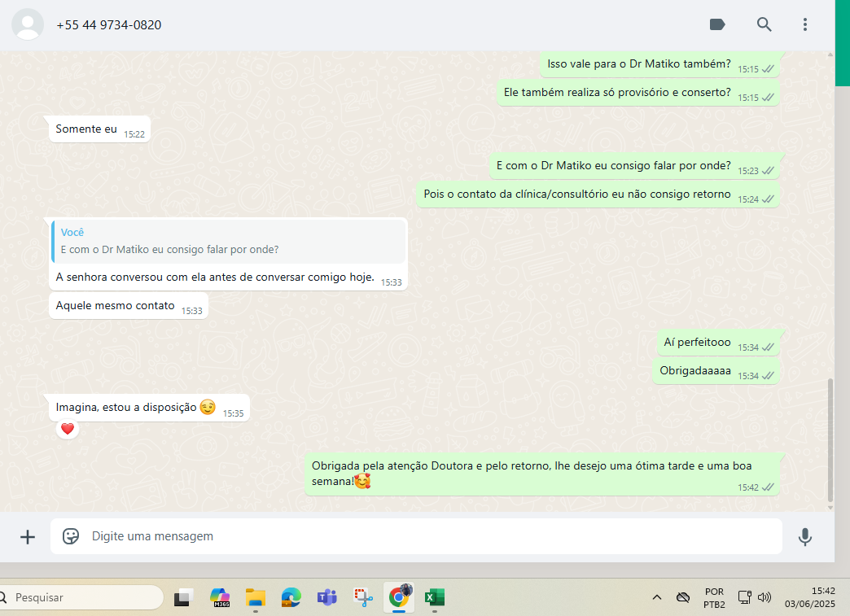Search within this conversation
850x616 pixels.
click(x=764, y=24)
